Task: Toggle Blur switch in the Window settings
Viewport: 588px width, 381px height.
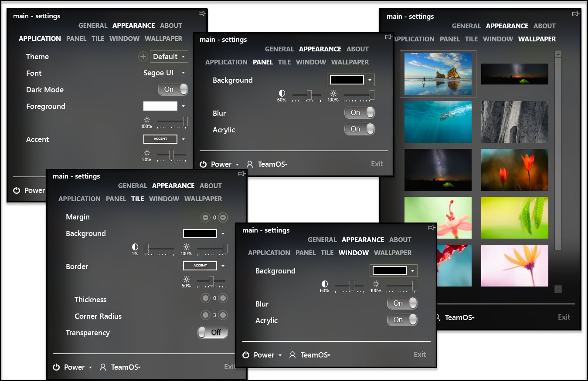Action: (x=402, y=303)
